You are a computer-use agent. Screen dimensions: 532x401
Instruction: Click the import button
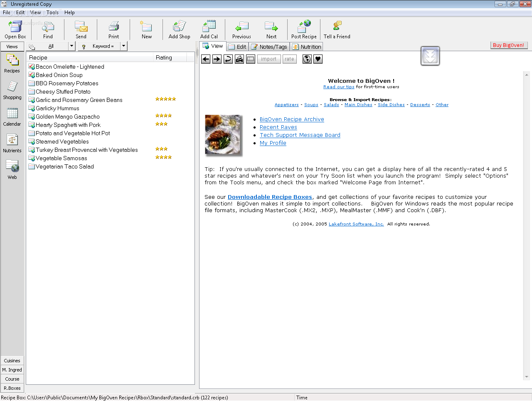tap(268, 59)
